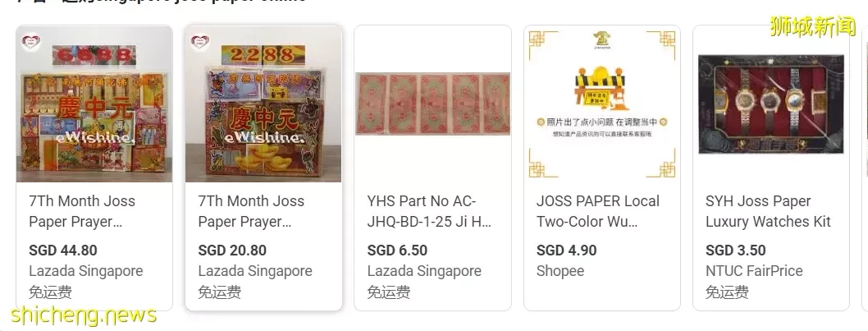This screenshot has height=331, width=868.
Task: Open the 6688 joss paper box thumbnail
Action: coord(94,103)
